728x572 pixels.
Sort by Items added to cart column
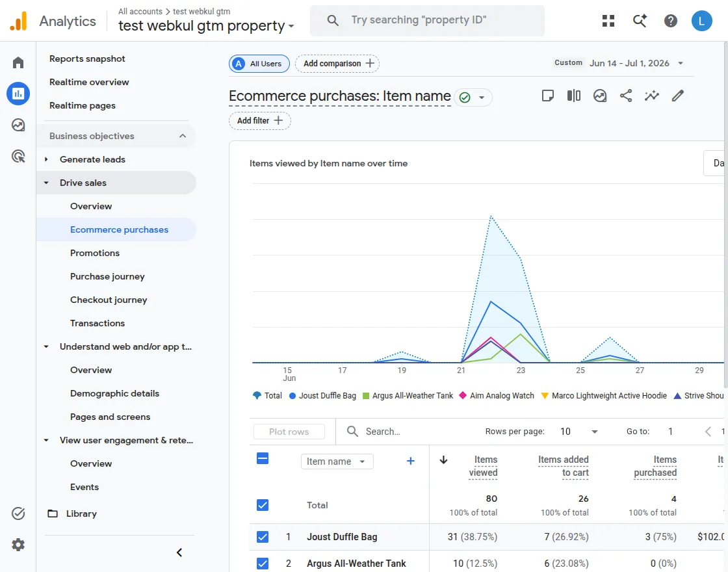pyautogui.click(x=563, y=465)
